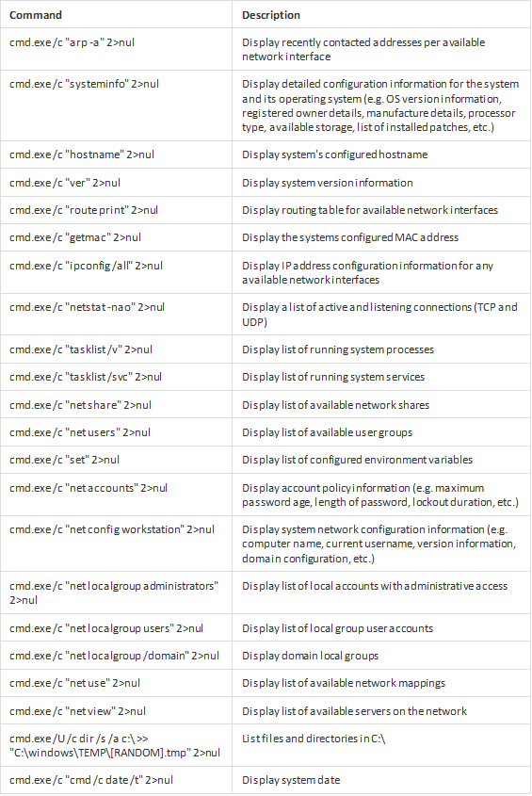The height and width of the screenshot is (796, 532).
Task: Click the Description column header
Action: [x=270, y=15]
